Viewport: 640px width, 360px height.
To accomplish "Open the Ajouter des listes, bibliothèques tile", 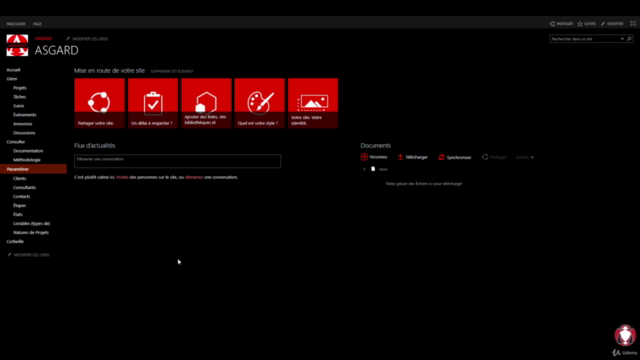I will click(x=207, y=103).
